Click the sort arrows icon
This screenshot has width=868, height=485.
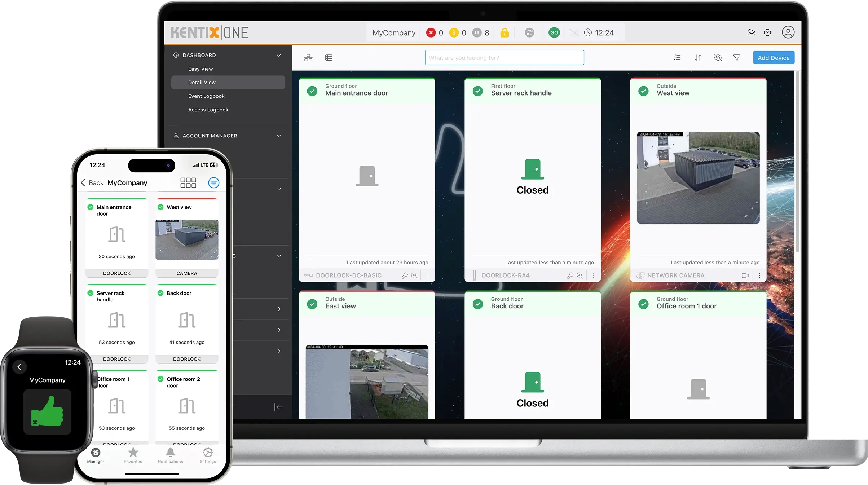pyautogui.click(x=698, y=58)
